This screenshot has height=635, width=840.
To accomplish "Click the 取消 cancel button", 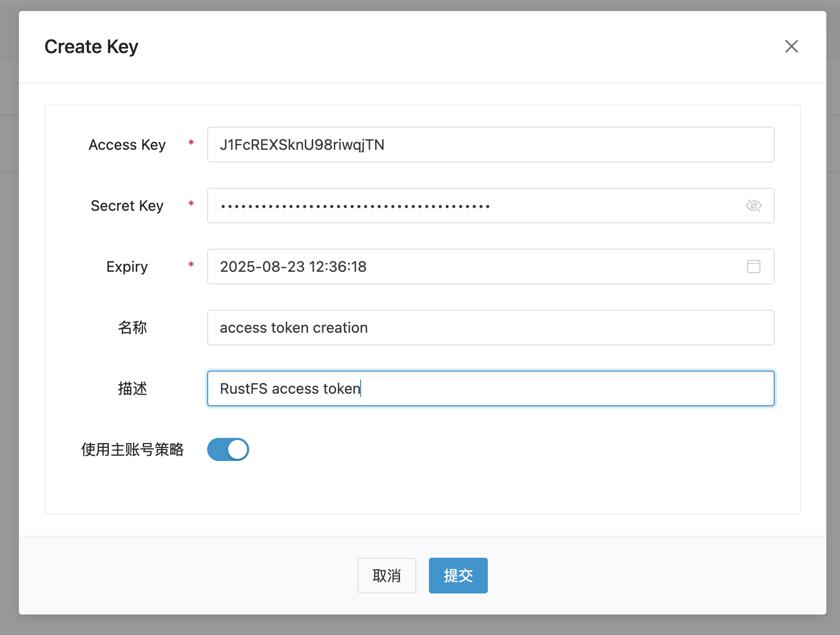I will click(x=386, y=576).
